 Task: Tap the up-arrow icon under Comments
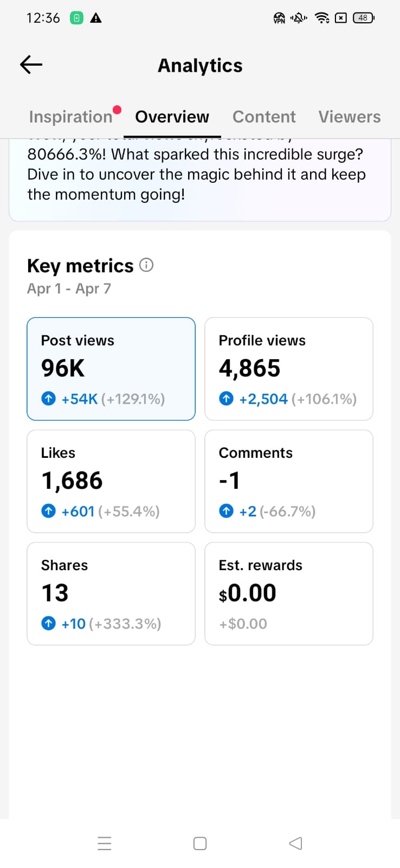click(x=226, y=511)
